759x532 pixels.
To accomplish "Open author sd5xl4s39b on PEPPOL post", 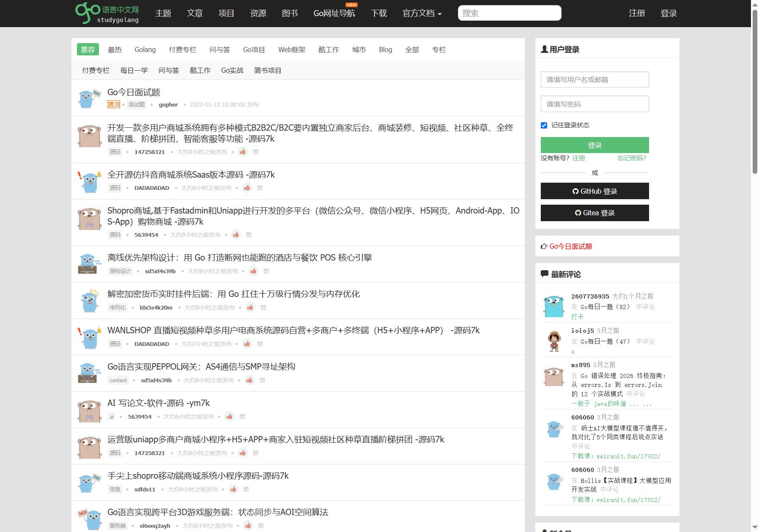I will (156, 380).
